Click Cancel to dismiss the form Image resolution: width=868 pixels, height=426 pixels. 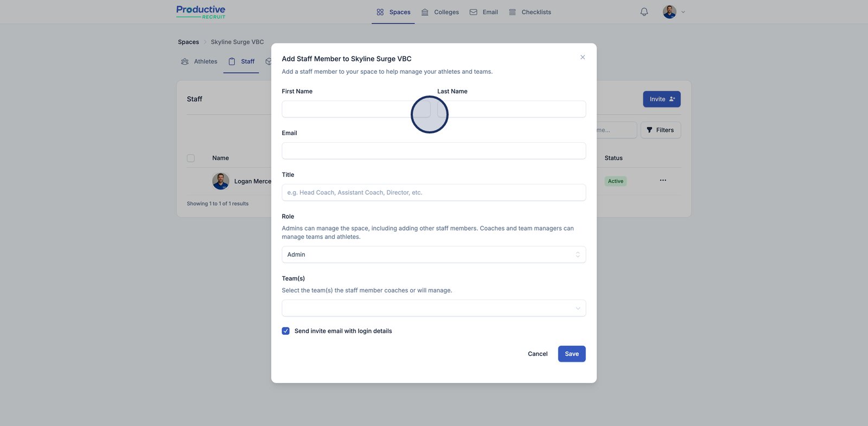coord(538,354)
